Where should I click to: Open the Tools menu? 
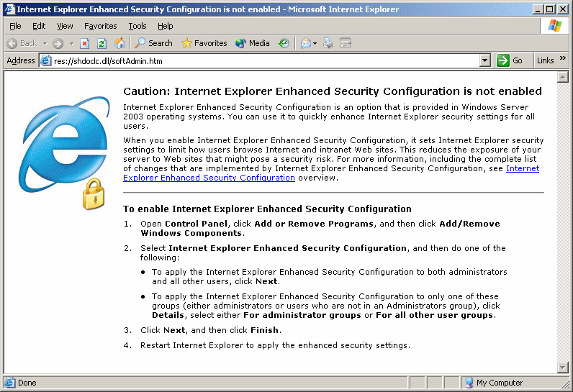[137, 26]
